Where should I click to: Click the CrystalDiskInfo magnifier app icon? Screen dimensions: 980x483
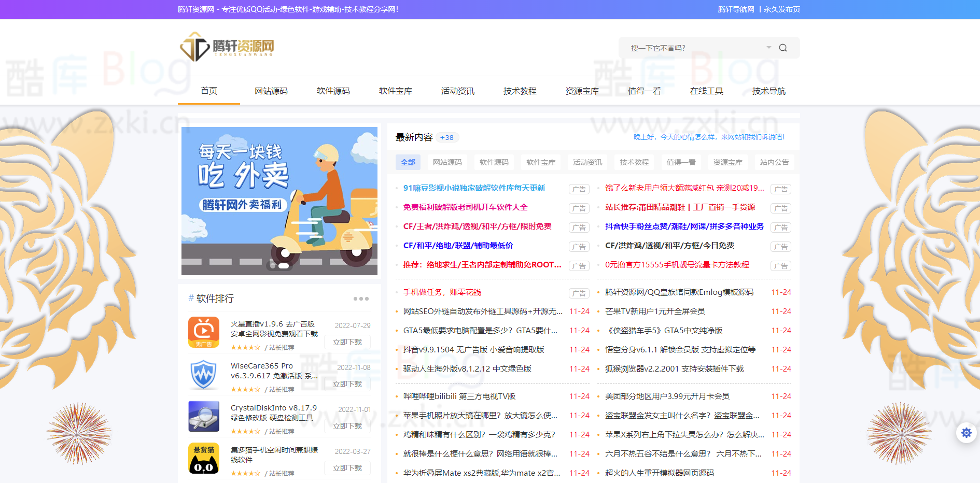coord(204,417)
